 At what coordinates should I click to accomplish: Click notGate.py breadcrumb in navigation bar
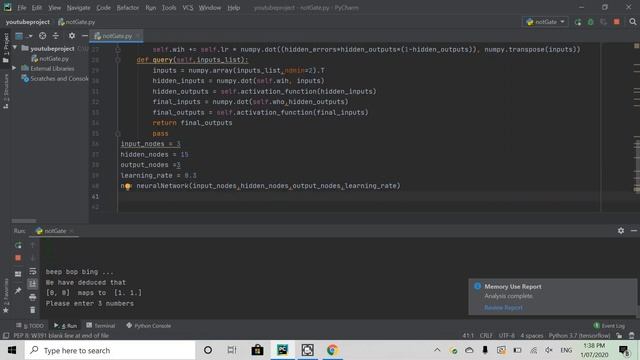click(76, 22)
